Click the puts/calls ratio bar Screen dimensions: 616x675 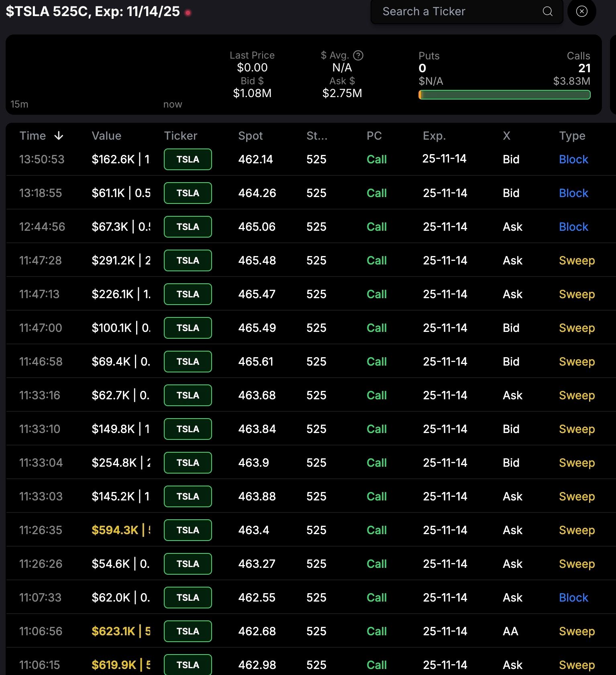[504, 95]
